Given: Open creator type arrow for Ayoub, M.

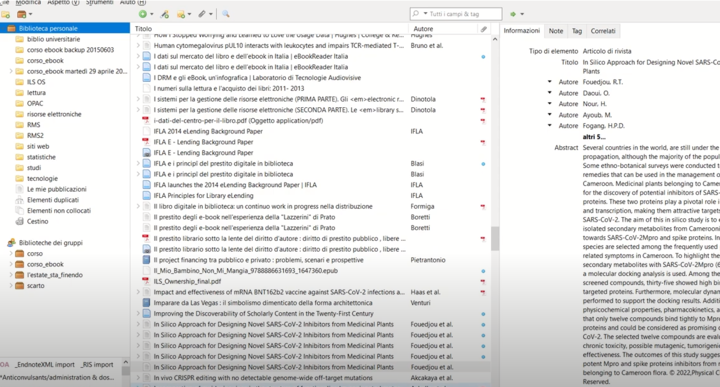Looking at the screenshot, I should pos(549,115).
